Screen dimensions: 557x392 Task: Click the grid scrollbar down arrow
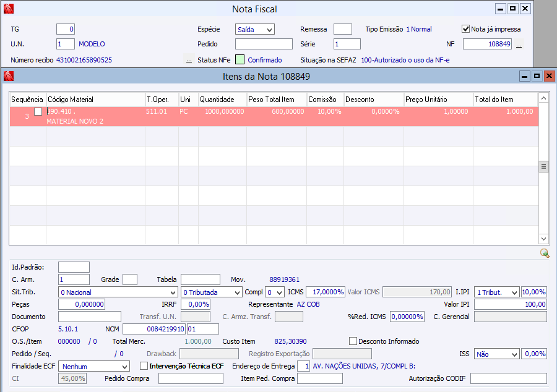click(x=543, y=239)
